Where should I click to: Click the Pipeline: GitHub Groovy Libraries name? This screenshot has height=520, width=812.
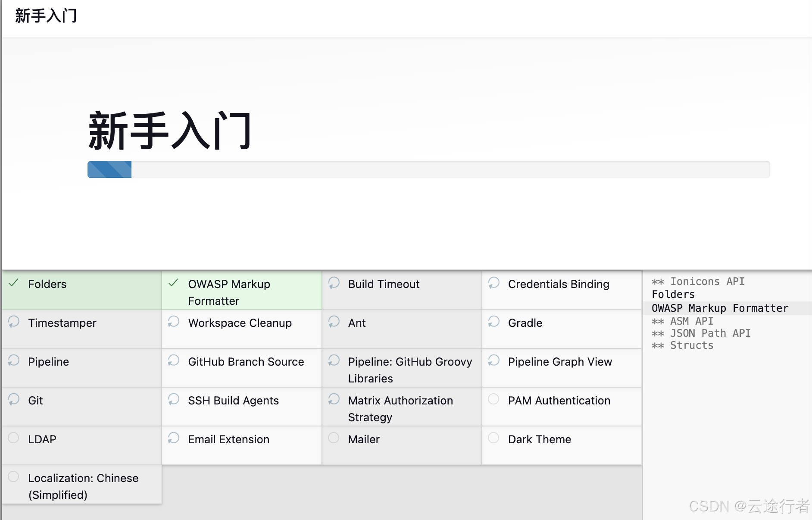[x=410, y=370]
